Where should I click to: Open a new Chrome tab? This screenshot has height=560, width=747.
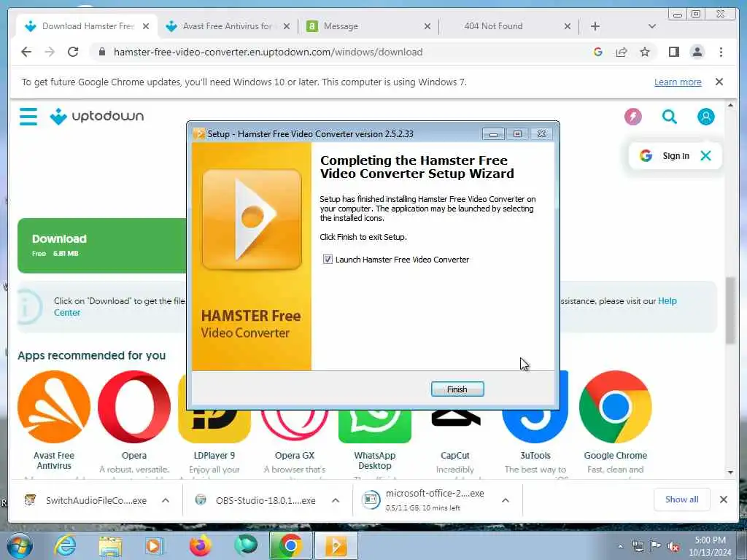coord(595,26)
